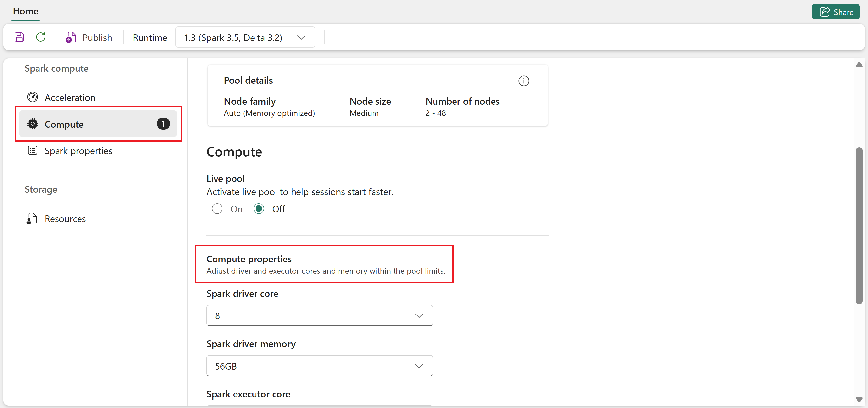Select Live pool Off radio
Viewport: 868px width, 408px height.
pyautogui.click(x=259, y=209)
